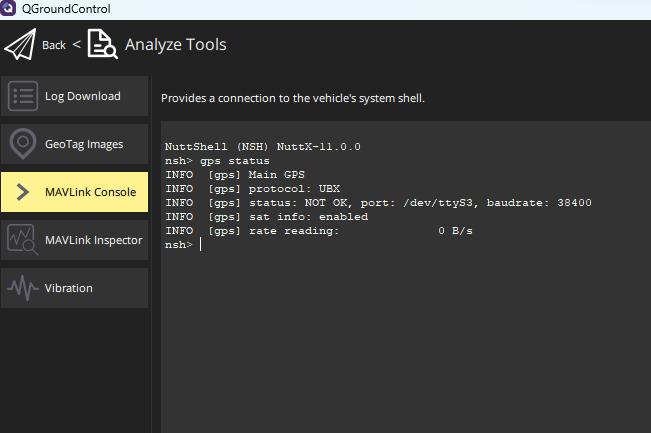Open the MAVLink Inspector page
The width and height of the screenshot is (651, 433).
click(x=93, y=240)
